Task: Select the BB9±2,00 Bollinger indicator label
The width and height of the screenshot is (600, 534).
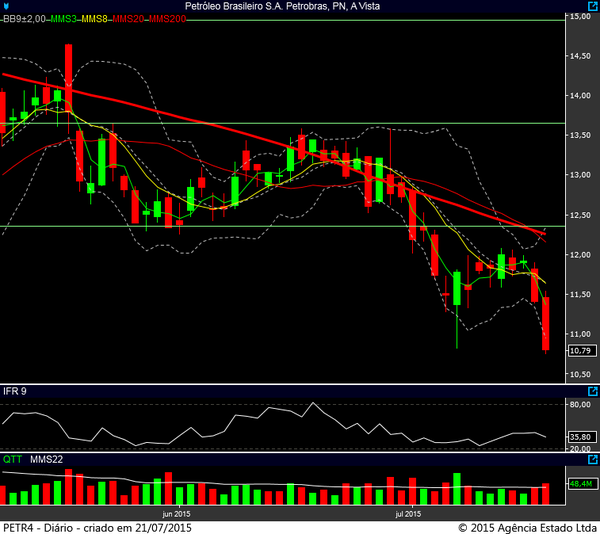Action: [22, 19]
